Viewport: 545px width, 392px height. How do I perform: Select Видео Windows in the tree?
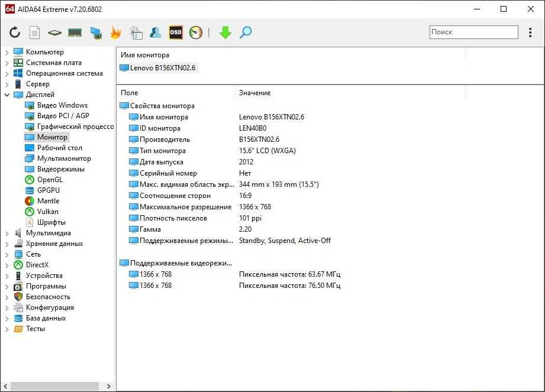[56, 105]
